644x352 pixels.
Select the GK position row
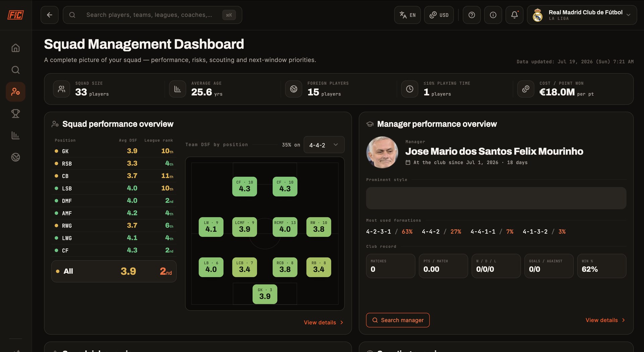114,151
